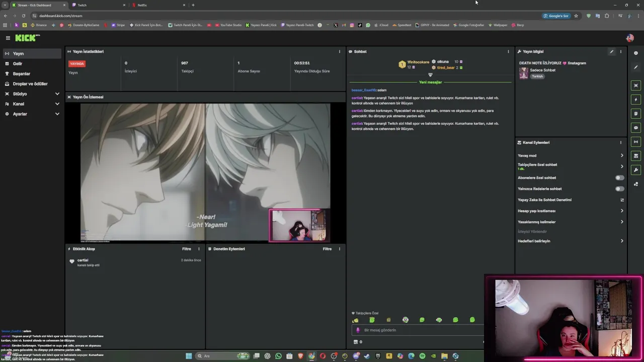
Task: Open a new browser tab
Action: (x=193, y=5)
